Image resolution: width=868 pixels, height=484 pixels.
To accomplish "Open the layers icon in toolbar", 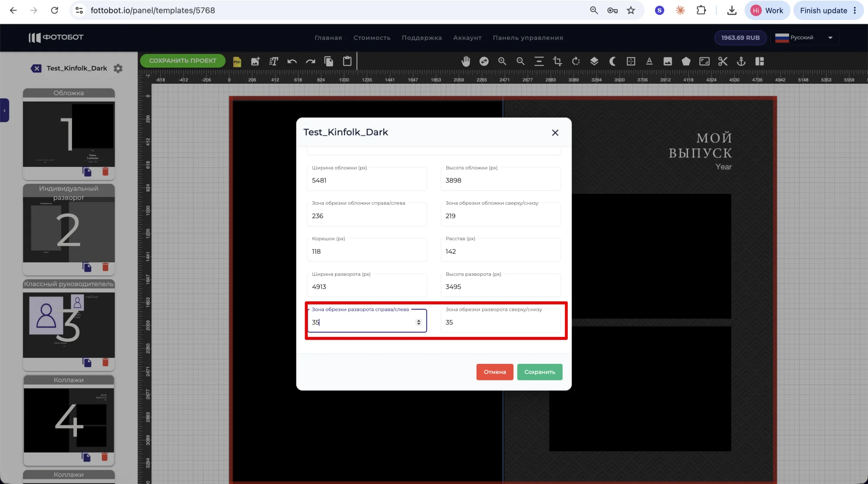I will (594, 62).
